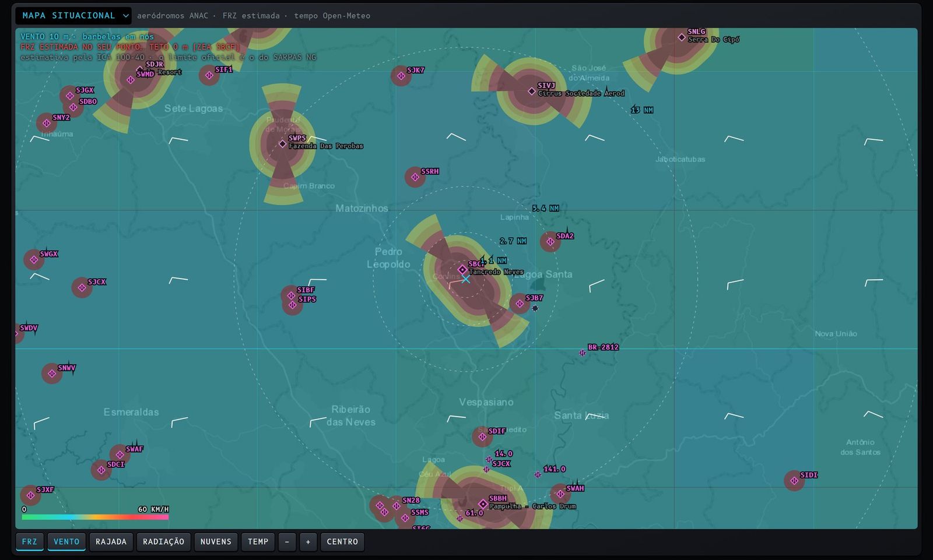Zoom in with the plus button

coord(308,542)
